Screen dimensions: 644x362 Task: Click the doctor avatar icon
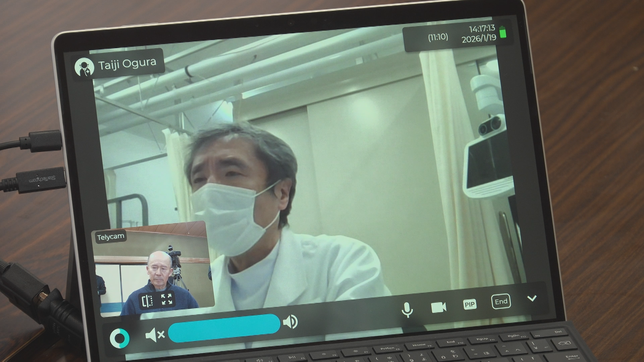pos(84,67)
